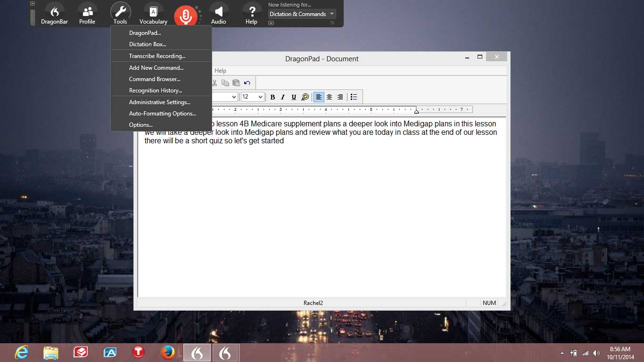The width and height of the screenshot is (644, 362).
Task: Close the Tools menu via wrench icon
Action: [x=120, y=14]
